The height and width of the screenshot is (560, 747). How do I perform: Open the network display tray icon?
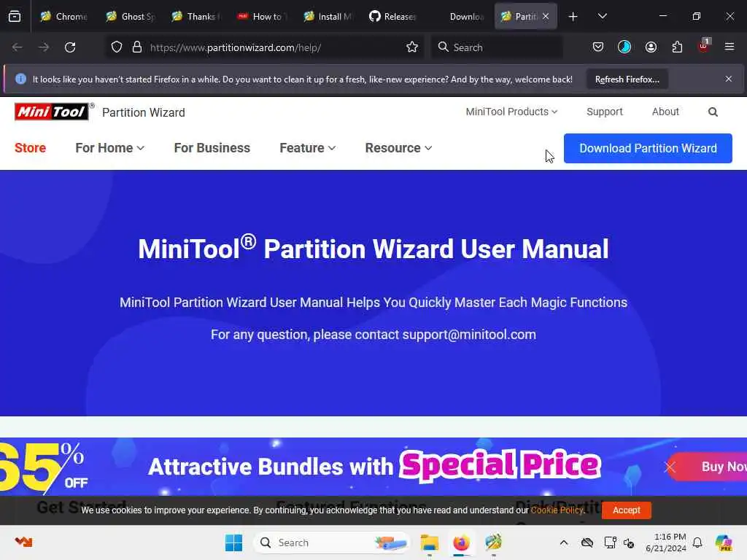click(x=610, y=542)
